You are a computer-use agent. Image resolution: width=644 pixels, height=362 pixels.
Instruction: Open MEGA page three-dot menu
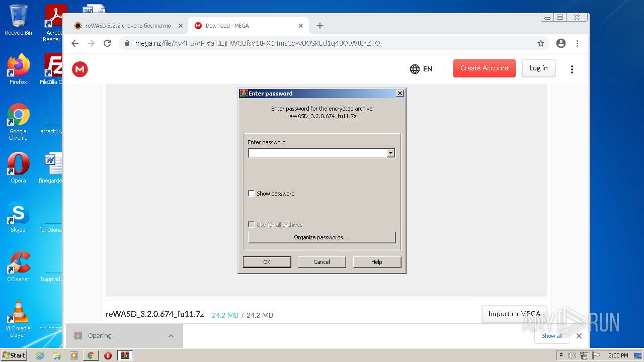pyautogui.click(x=572, y=69)
